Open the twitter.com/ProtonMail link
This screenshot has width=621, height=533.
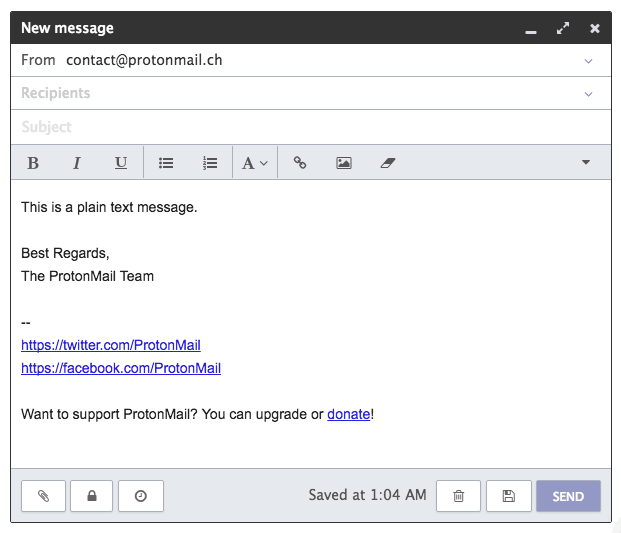[111, 345]
